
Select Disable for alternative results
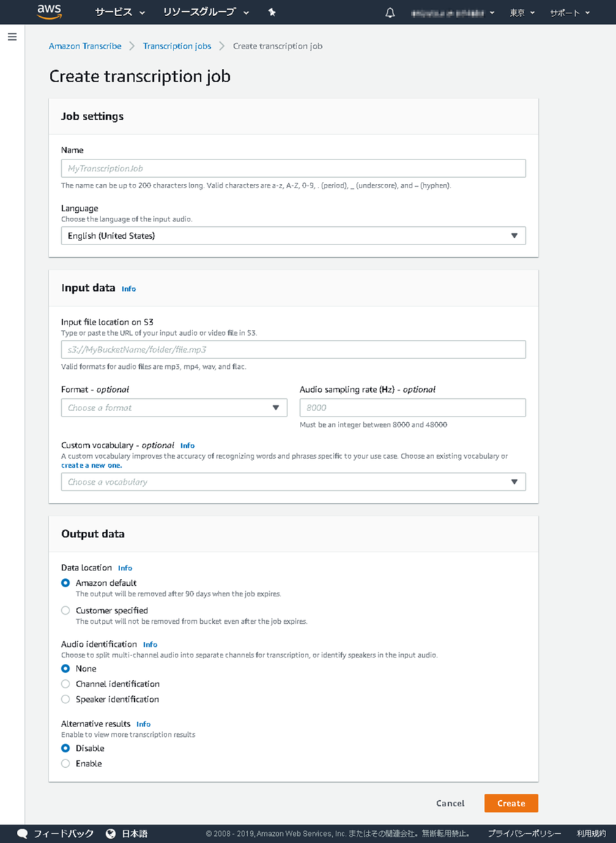pyautogui.click(x=65, y=748)
